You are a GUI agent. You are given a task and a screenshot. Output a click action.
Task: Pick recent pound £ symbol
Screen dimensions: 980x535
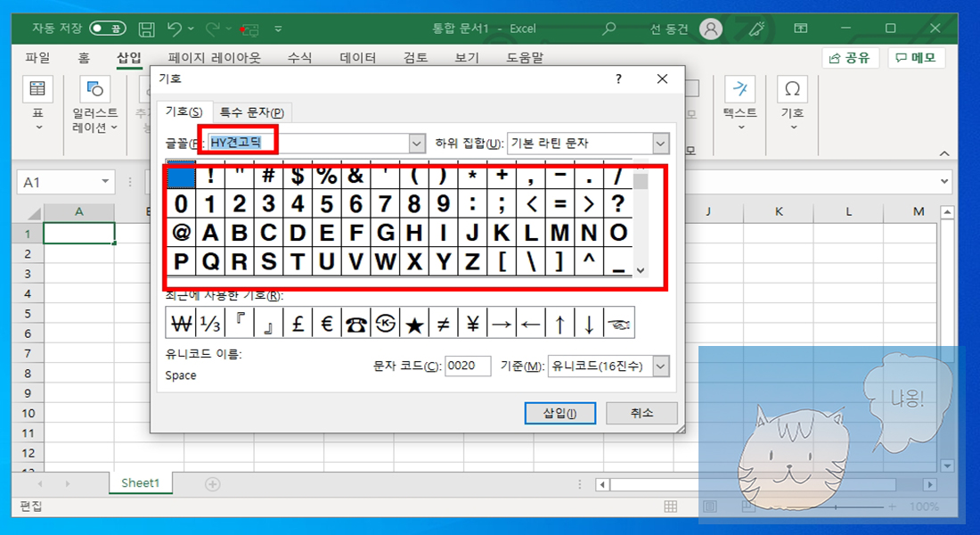tap(298, 323)
